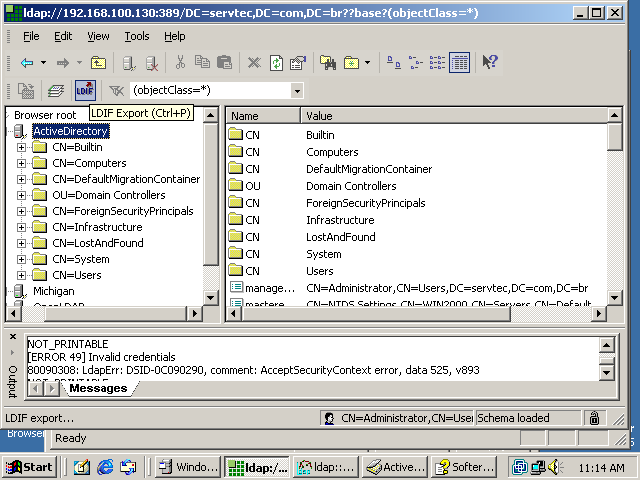Click the user icon in status bar
The width and height of the screenshot is (640, 480).
(x=329, y=418)
